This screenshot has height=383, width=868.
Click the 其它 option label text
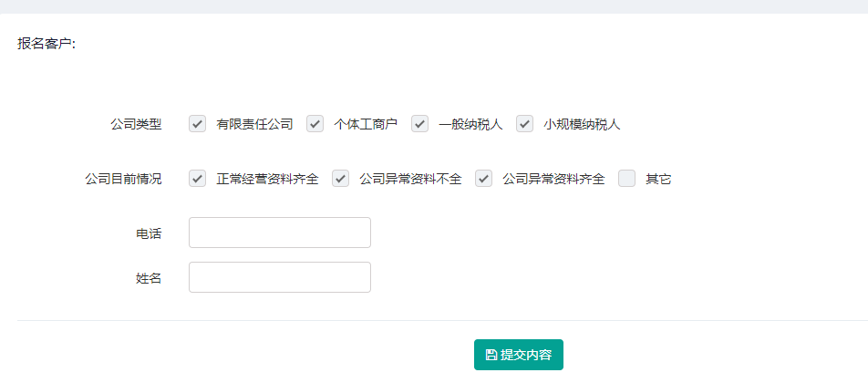tap(658, 180)
